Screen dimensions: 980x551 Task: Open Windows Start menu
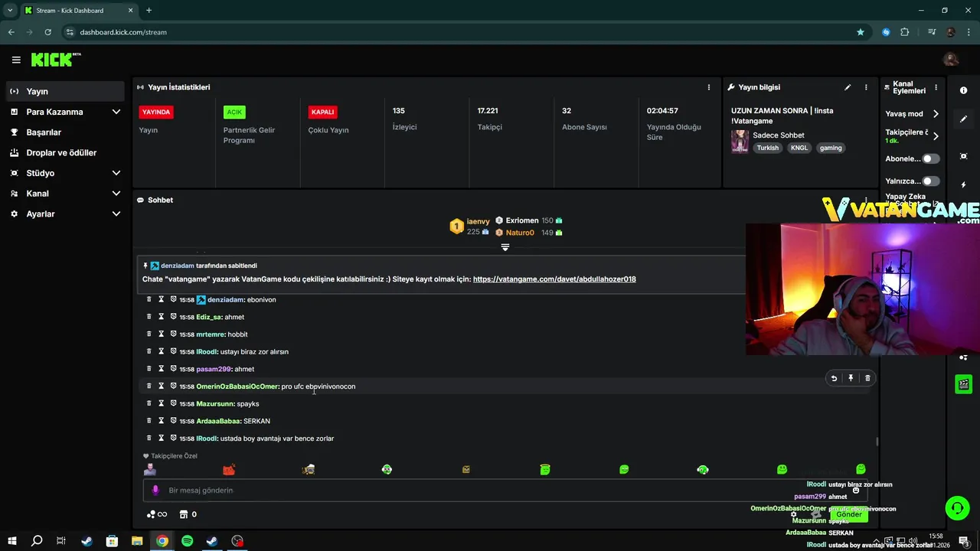[x=11, y=541]
